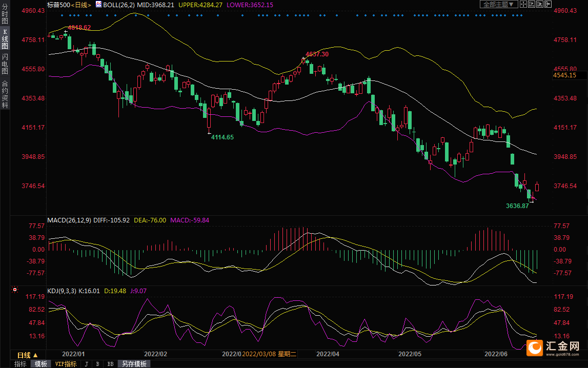Switch to 分时图 view tab

coord(5,13)
